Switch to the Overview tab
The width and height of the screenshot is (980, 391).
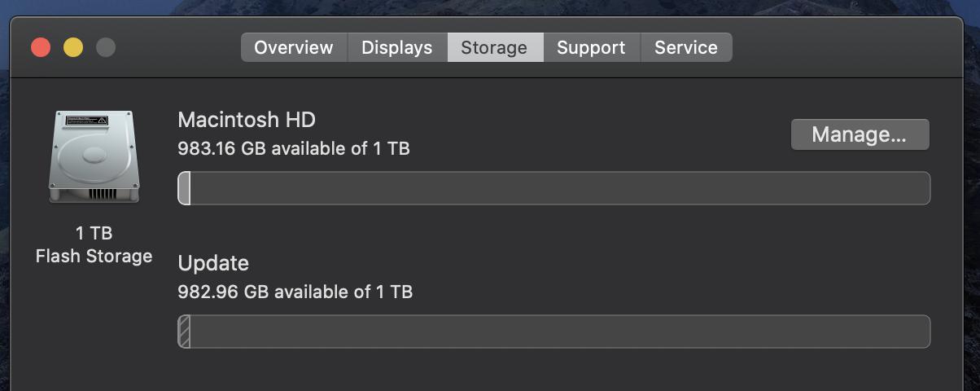point(294,47)
